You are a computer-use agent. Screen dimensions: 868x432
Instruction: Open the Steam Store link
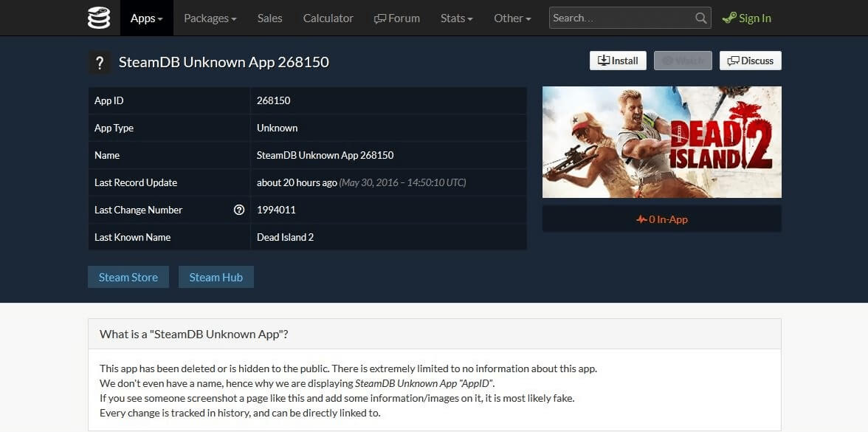point(128,277)
